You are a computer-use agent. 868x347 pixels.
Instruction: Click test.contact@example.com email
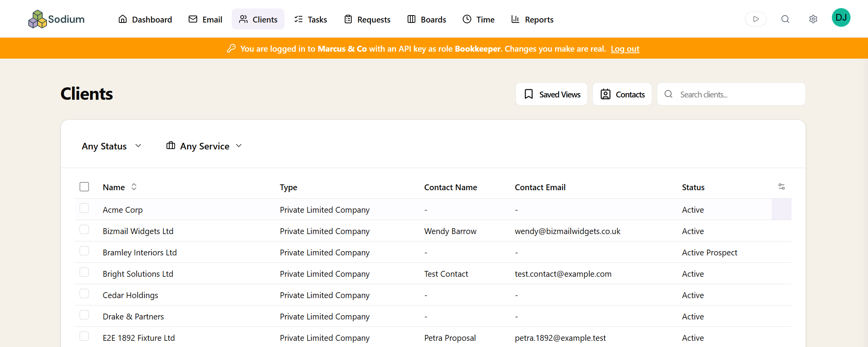coord(563,274)
